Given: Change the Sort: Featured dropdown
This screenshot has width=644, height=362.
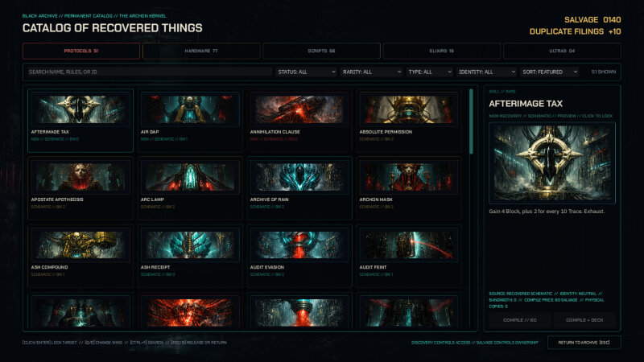Looking at the screenshot, I should tap(550, 72).
